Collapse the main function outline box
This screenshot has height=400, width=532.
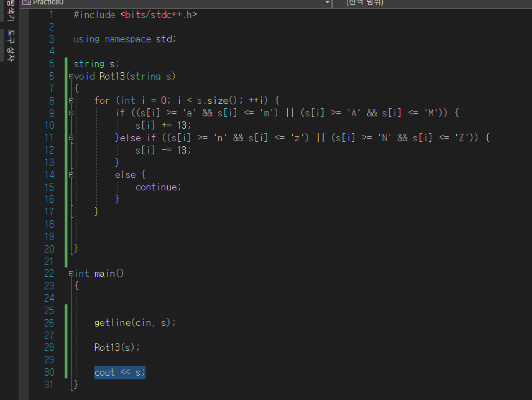(x=71, y=274)
